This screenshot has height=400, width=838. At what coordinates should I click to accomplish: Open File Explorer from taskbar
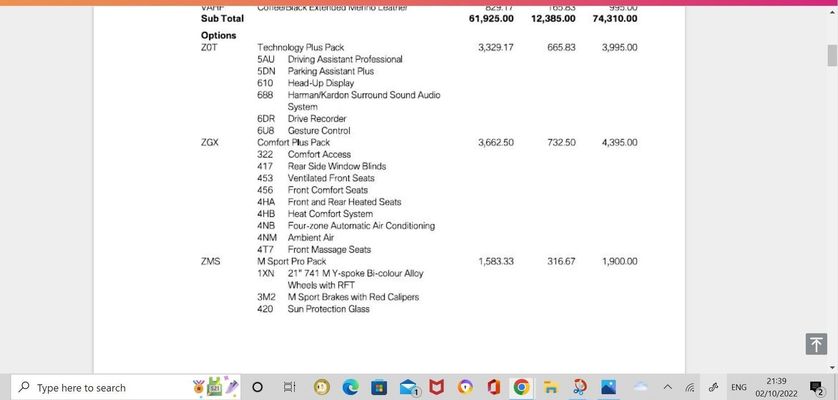[550, 387]
